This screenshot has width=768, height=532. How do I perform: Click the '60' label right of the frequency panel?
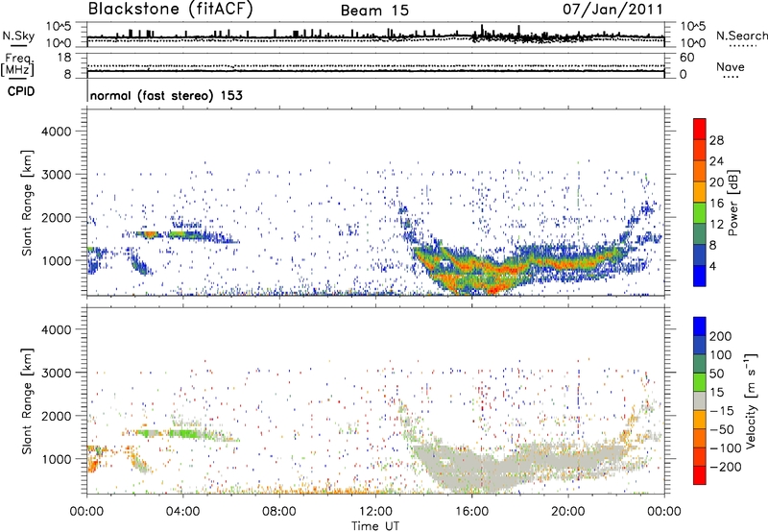coord(687,58)
